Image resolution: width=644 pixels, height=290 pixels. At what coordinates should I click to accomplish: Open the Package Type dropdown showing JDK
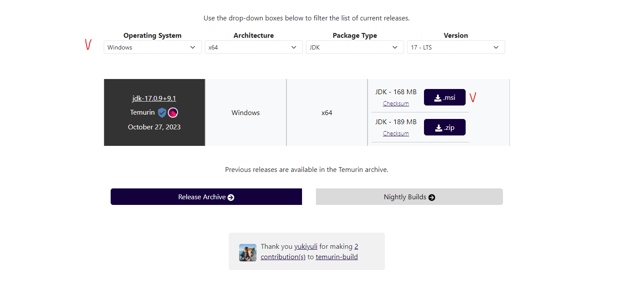pyautogui.click(x=355, y=47)
